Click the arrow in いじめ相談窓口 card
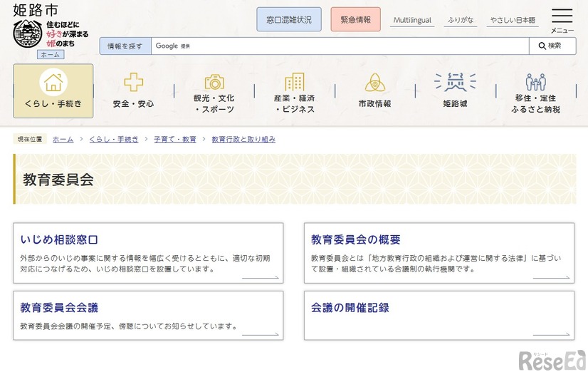 pos(261,278)
